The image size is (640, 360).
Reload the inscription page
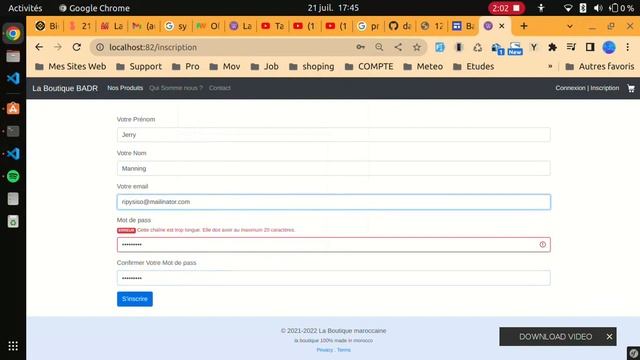click(76, 47)
